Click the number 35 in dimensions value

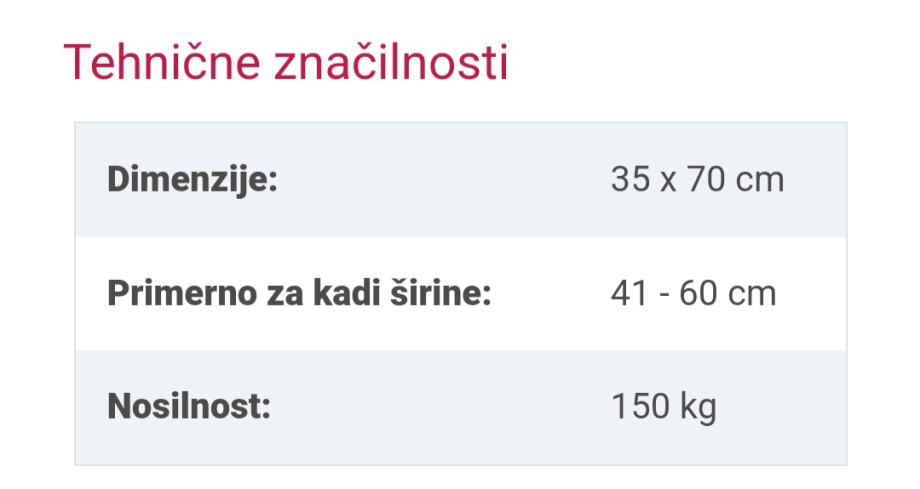tap(628, 181)
